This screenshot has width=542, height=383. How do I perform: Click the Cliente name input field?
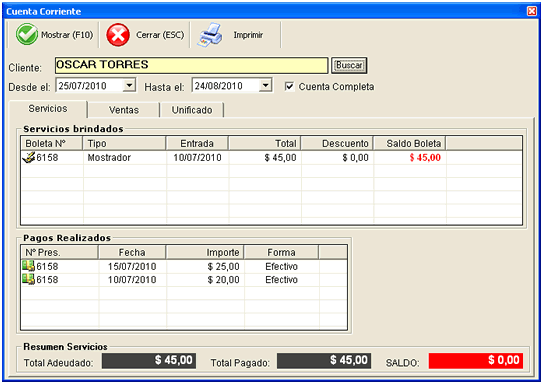pyautogui.click(x=191, y=65)
